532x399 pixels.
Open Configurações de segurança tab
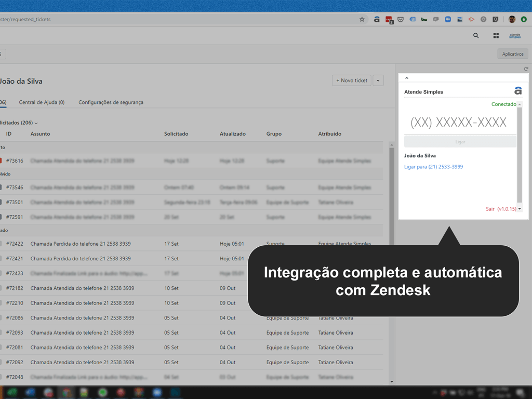(x=111, y=102)
